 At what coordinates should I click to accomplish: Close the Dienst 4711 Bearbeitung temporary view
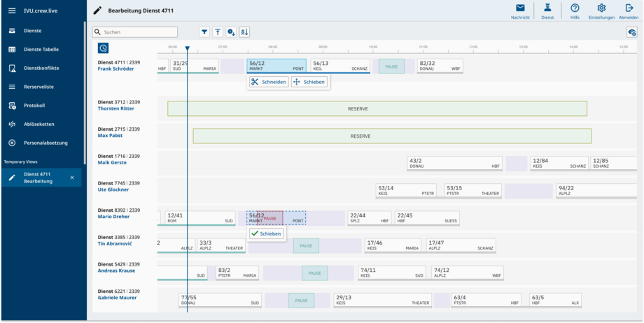[72, 178]
